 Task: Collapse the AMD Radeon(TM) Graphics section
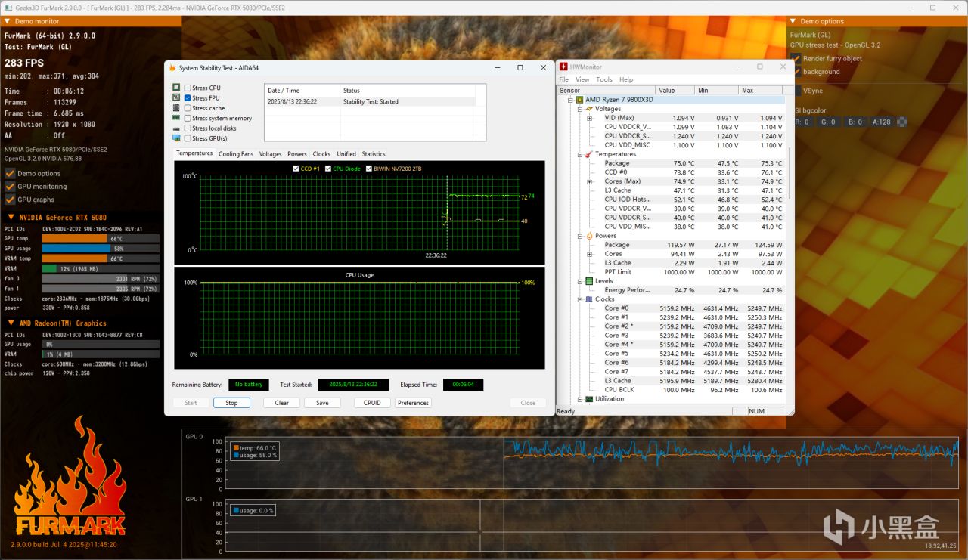(x=11, y=323)
